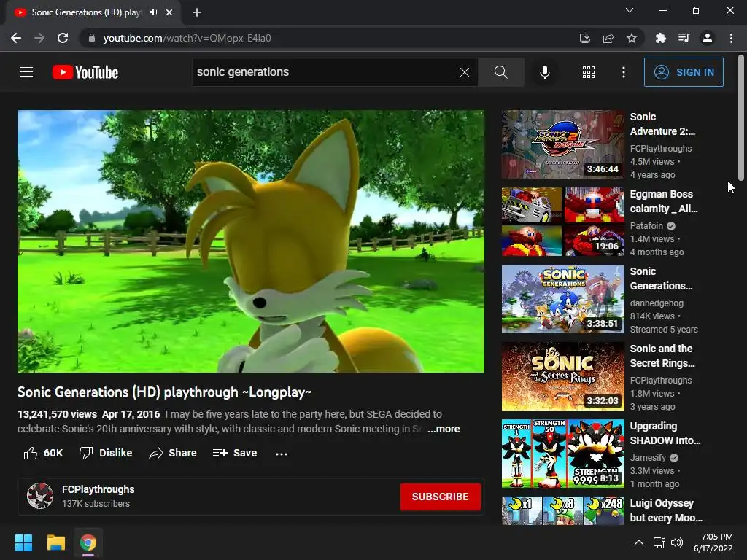Open Patafoin channel name
This screenshot has width=747, height=560.
point(646,226)
